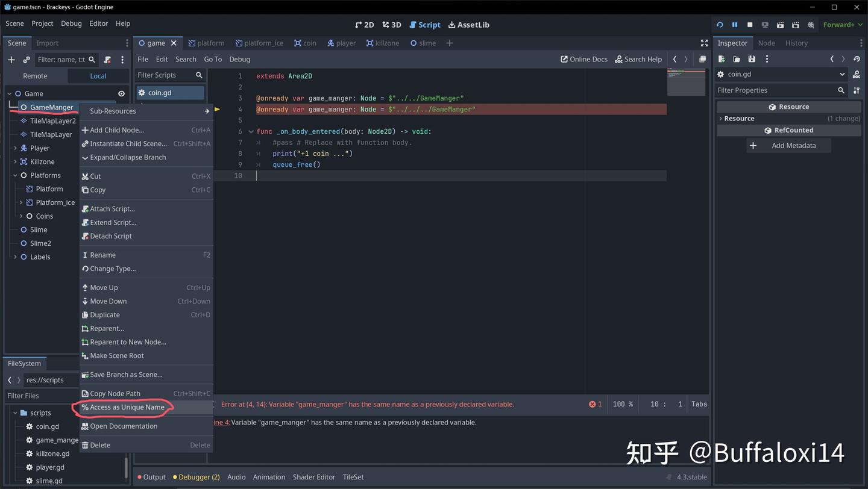Viewport: 868px width, 489px height.
Task: Expand the Player node in Scene tree
Action: point(14,148)
